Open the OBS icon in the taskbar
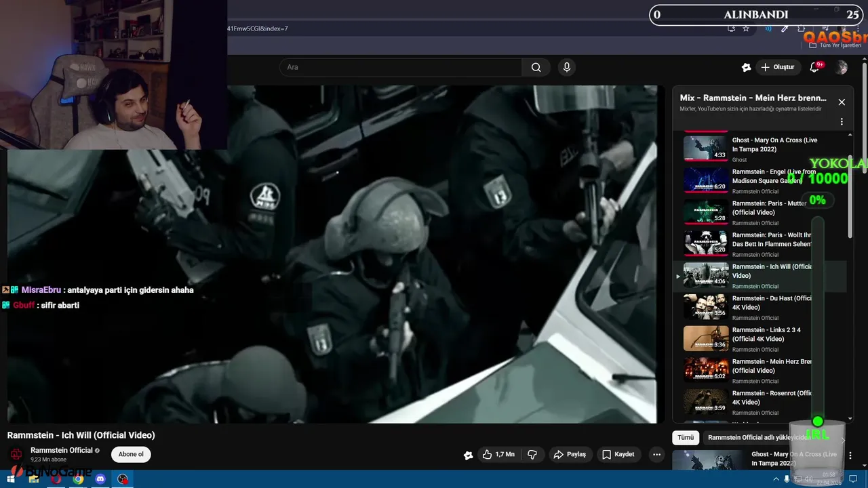 click(123, 479)
